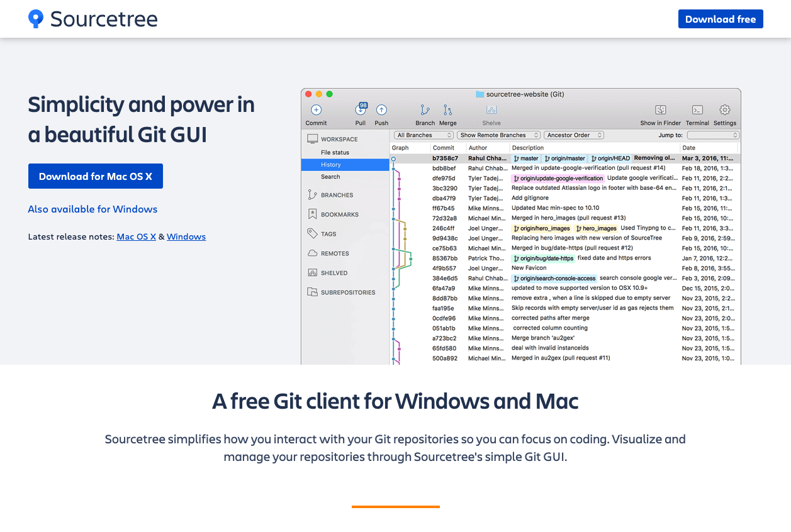This screenshot has width=791, height=532.
Task: Open the Terminal toolbar icon
Action: coord(697,110)
